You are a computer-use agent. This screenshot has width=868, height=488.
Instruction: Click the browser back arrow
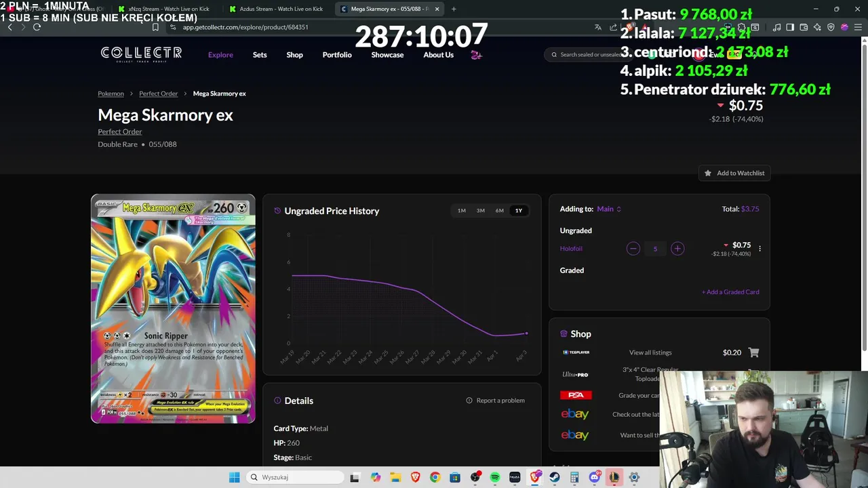[9, 27]
